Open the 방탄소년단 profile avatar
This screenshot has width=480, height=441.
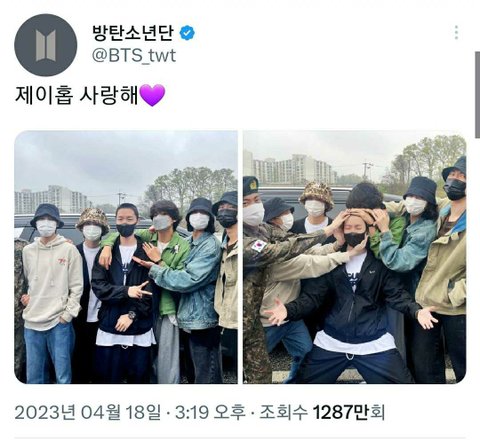(46, 45)
